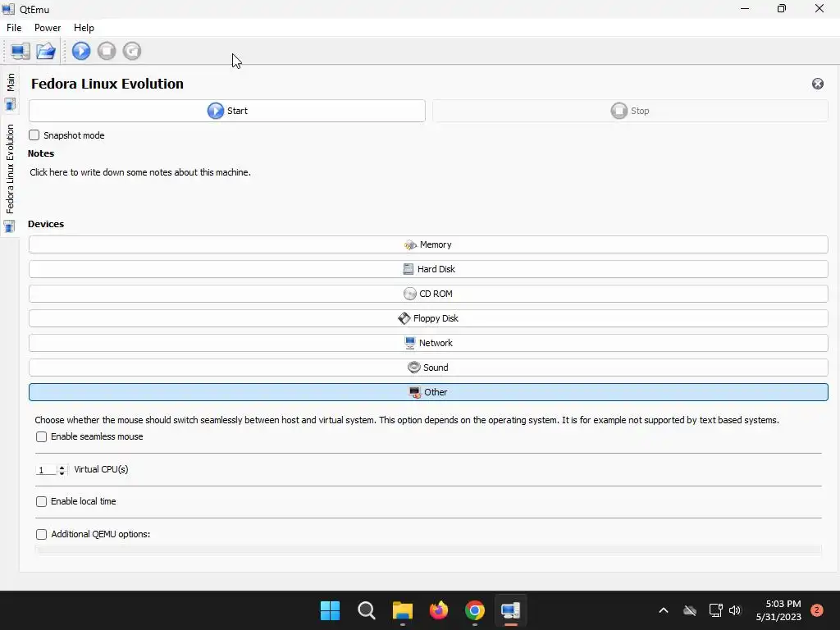Open the Help menu

coord(84,28)
